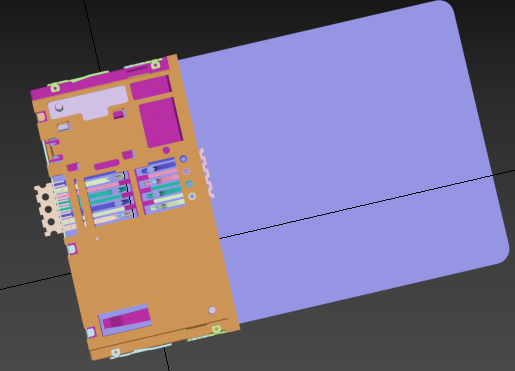515x371 pixels.
Task: Select the blue ring on the board
Action: coord(183,159)
